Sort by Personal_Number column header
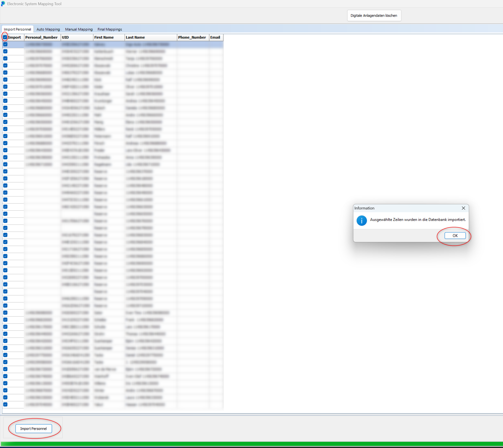The width and height of the screenshot is (503, 448). pos(41,37)
